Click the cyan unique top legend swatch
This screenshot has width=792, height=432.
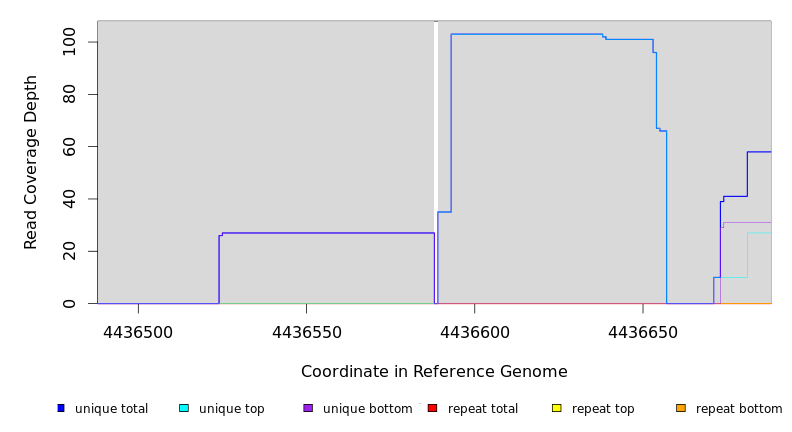[x=184, y=408]
